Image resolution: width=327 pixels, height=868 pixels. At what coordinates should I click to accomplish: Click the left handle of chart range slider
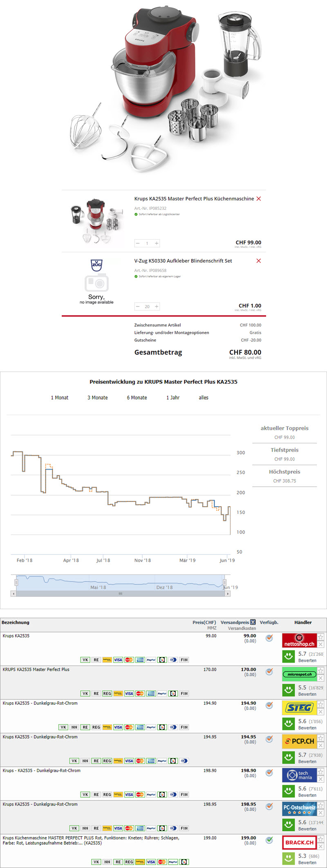pos(16,582)
